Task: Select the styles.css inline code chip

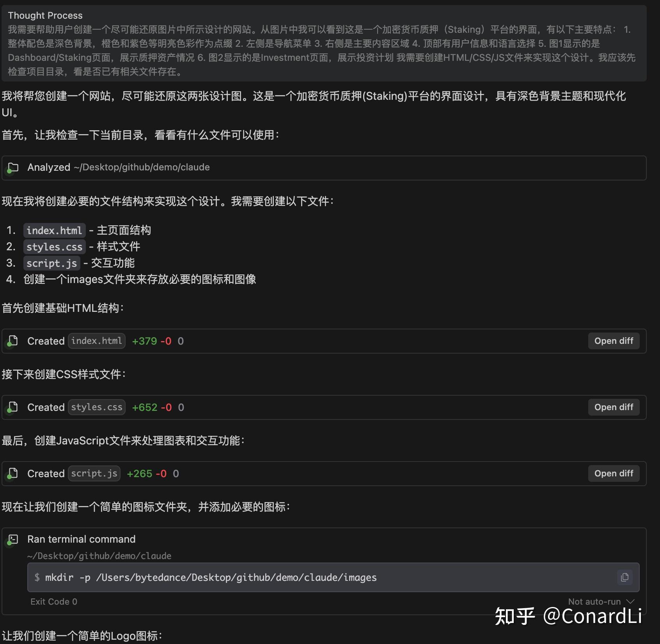Action: 54,247
